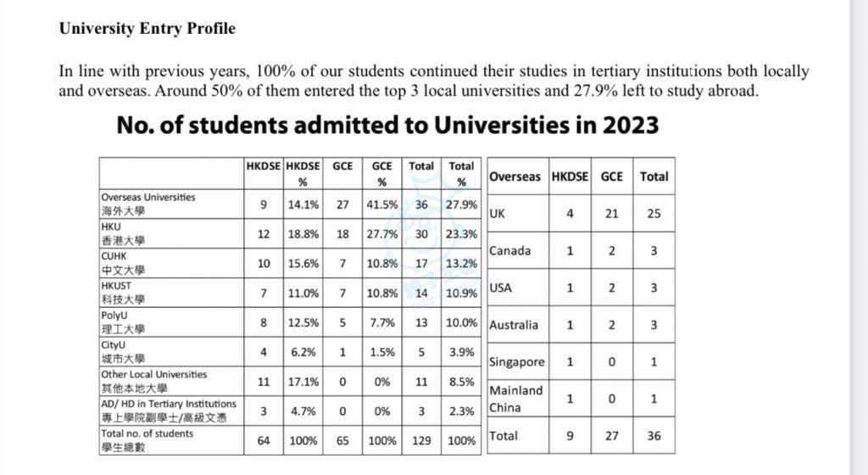Click the title No. of students admitted to Universities

coord(387,126)
